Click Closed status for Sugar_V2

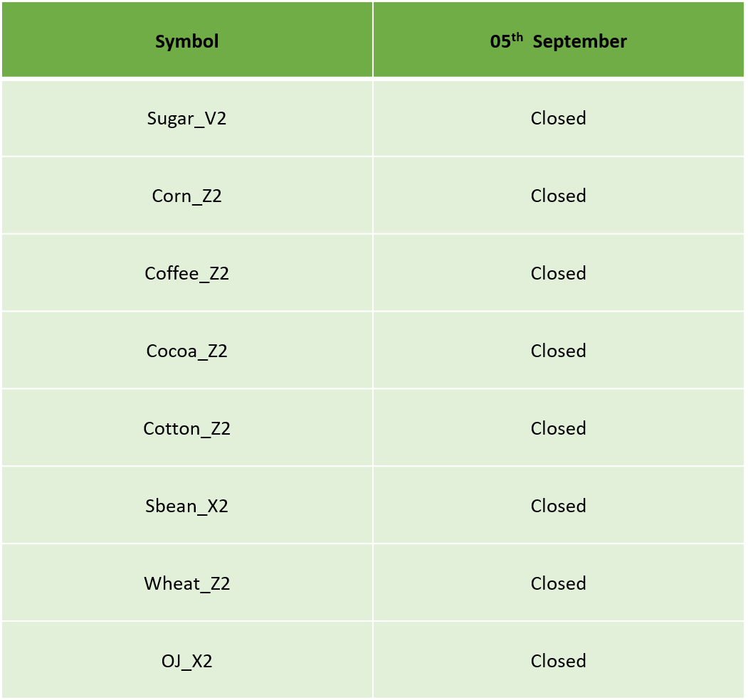click(x=558, y=118)
